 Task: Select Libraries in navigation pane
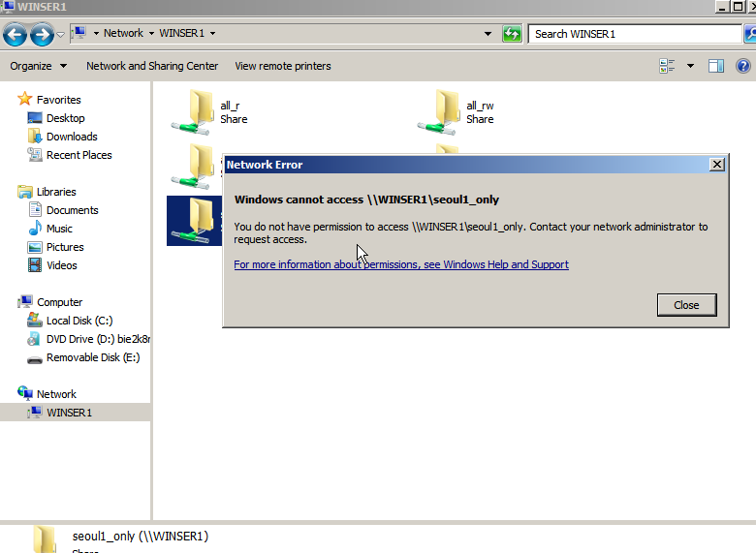point(56,192)
